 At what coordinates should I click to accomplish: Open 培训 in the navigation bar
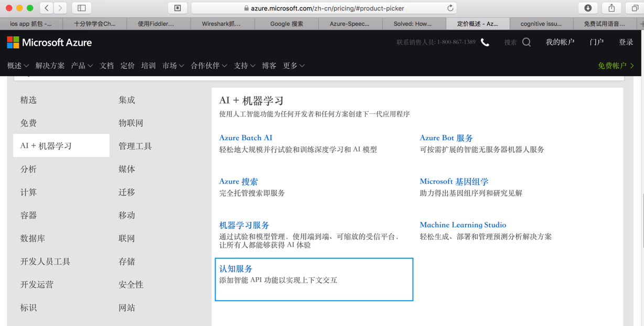tap(148, 66)
